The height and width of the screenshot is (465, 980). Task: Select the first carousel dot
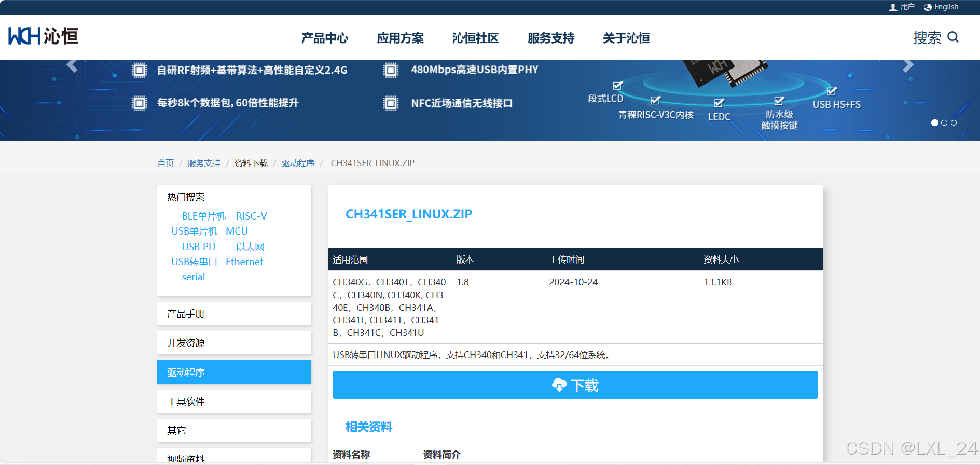coord(935,123)
